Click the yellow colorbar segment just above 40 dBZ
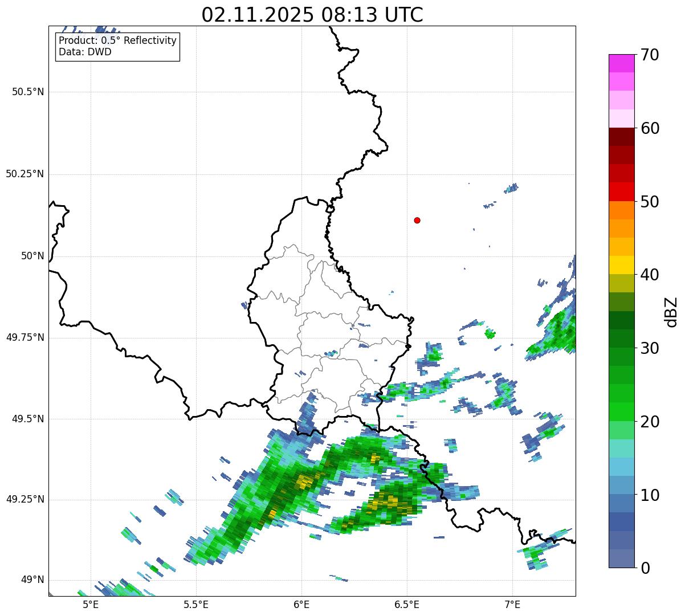 point(621,266)
